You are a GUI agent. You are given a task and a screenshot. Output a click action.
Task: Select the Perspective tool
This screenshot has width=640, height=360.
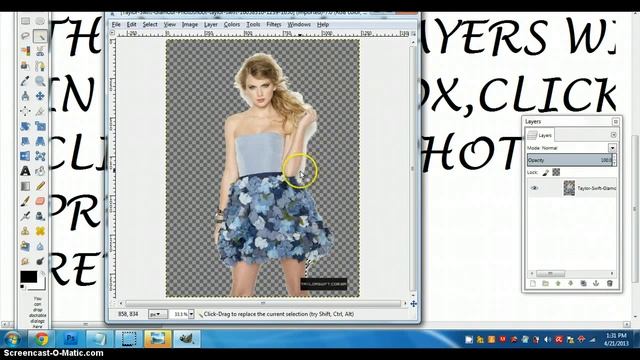pyautogui.click(x=40, y=141)
